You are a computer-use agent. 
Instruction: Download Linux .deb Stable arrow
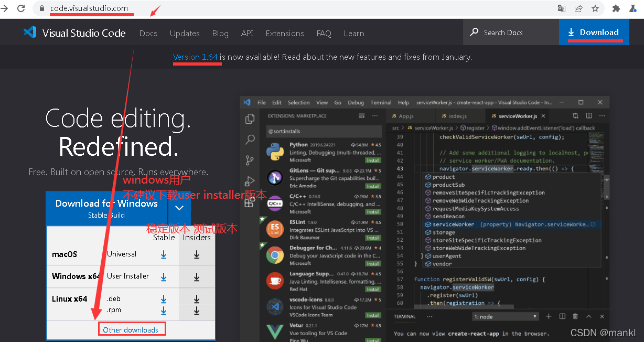click(164, 299)
